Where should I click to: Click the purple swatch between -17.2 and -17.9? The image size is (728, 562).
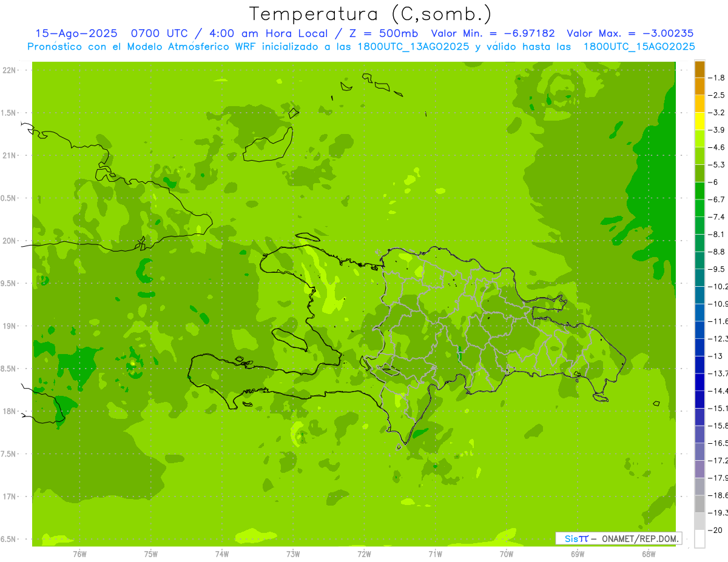pyautogui.click(x=700, y=469)
